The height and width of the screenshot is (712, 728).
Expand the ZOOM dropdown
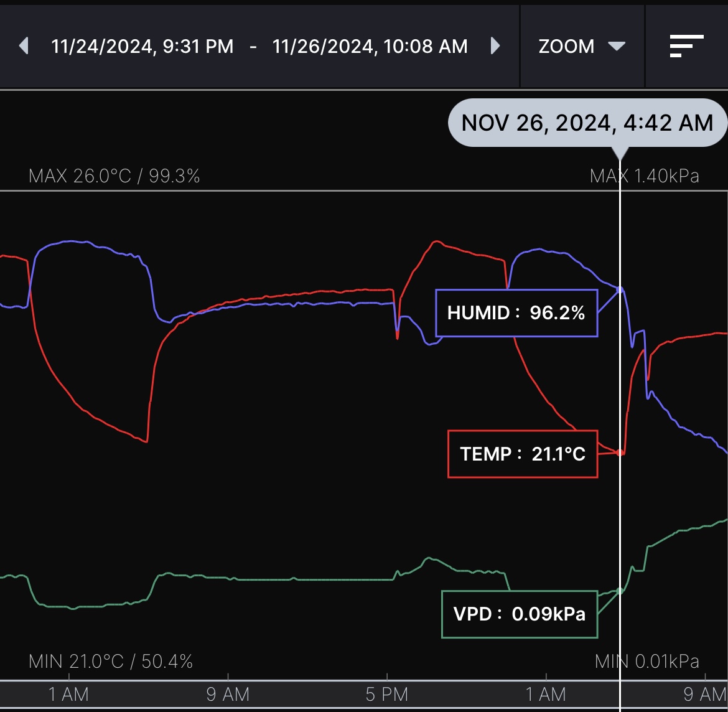point(581,47)
